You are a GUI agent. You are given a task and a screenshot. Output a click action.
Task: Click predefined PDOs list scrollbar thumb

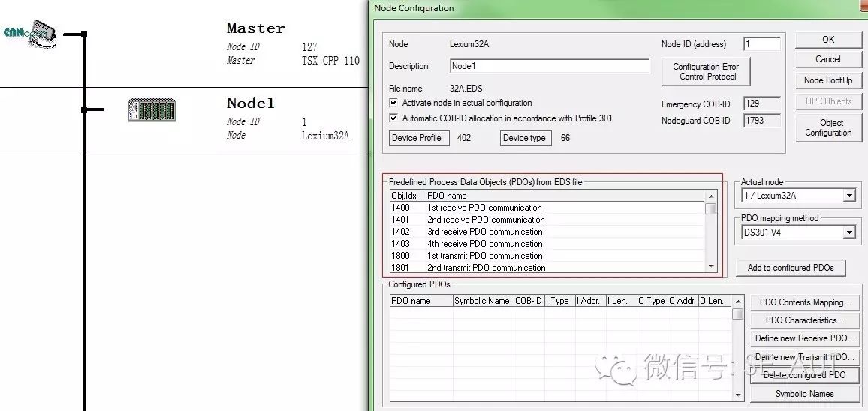(711, 208)
